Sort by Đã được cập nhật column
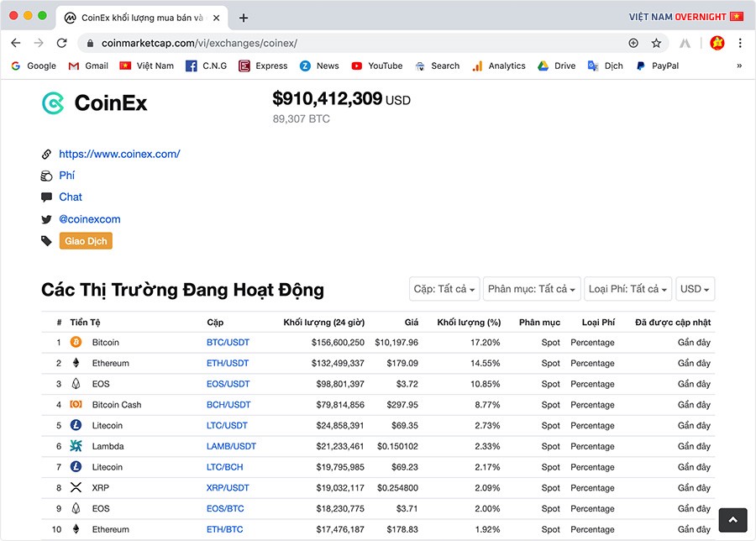The height and width of the screenshot is (541, 756). tap(673, 322)
